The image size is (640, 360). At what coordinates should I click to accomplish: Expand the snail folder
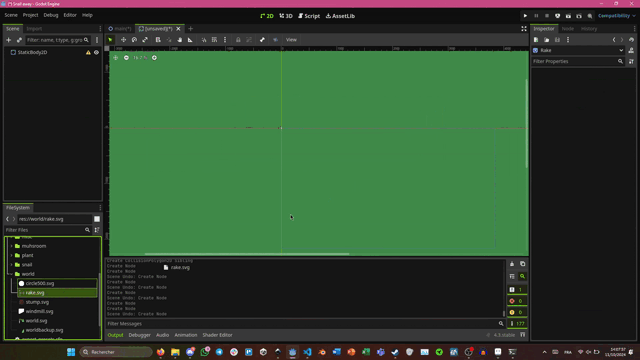[x=11, y=265]
